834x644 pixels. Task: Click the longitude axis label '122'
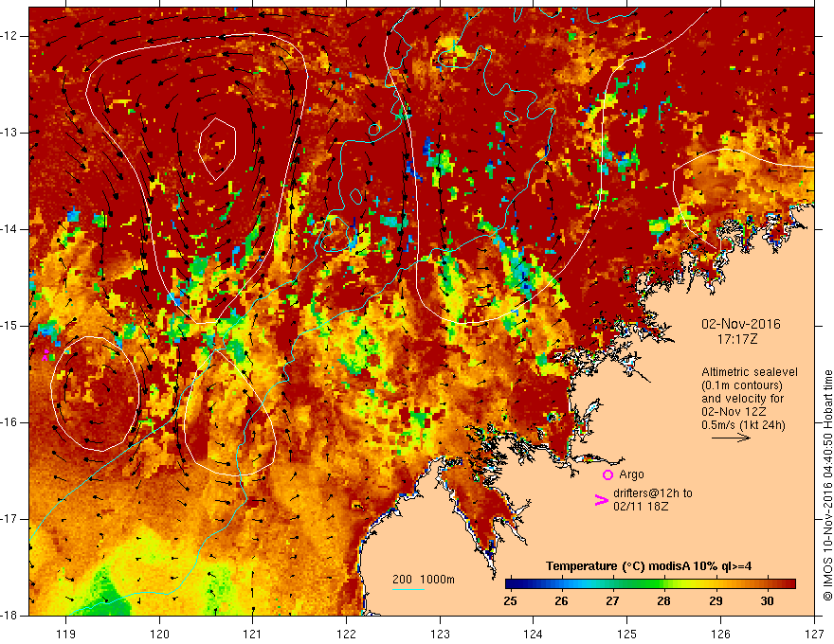click(x=346, y=634)
